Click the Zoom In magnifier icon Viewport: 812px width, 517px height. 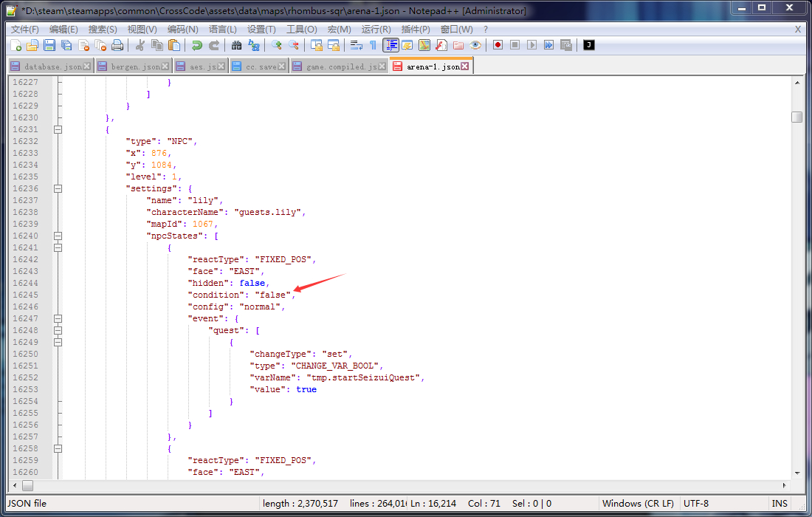277,45
